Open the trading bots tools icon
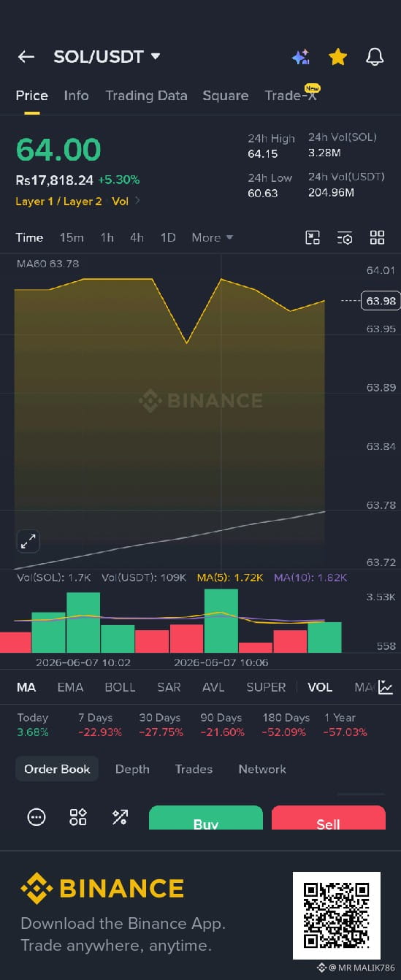Viewport: 401px width, 980px height. click(120, 817)
